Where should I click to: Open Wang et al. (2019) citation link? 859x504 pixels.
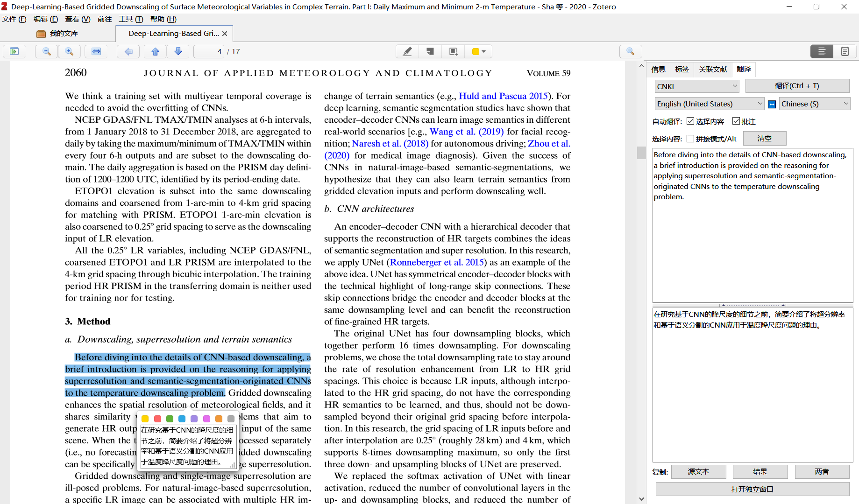pos(467,132)
